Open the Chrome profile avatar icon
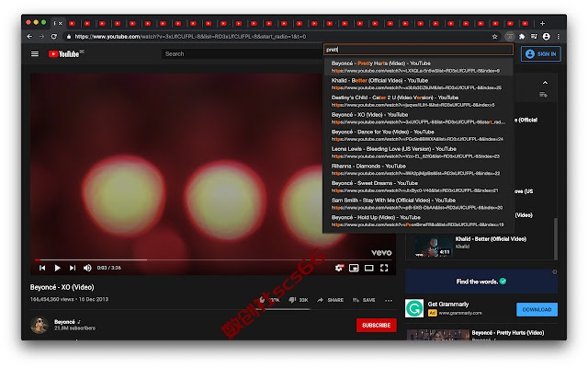This screenshot has height=368, width=588. tap(547, 37)
